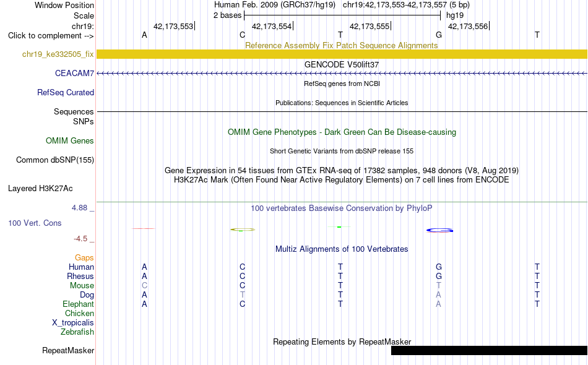Image resolution: width=588 pixels, height=365 pixels.
Task: Click Publications: Sequences in Scientific Articles title
Action: [x=342, y=103]
